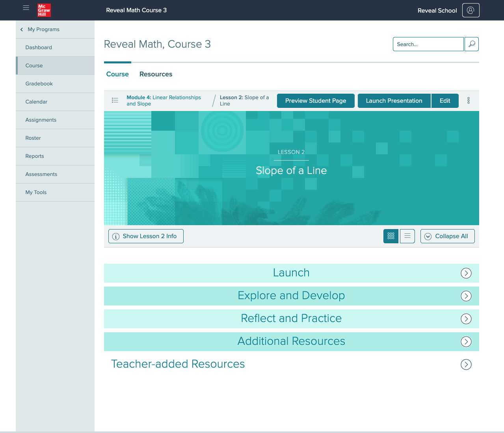Switch to grid view layout

(391, 236)
